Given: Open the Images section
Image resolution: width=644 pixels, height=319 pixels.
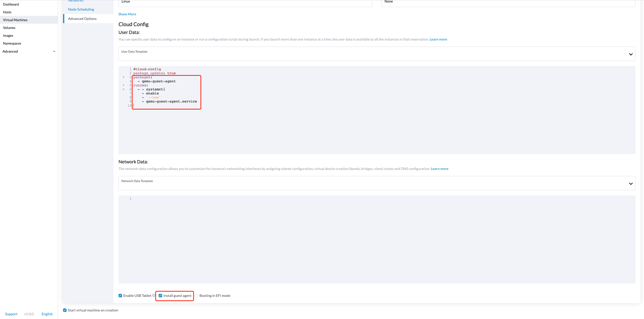Looking at the screenshot, I should click(x=8, y=35).
